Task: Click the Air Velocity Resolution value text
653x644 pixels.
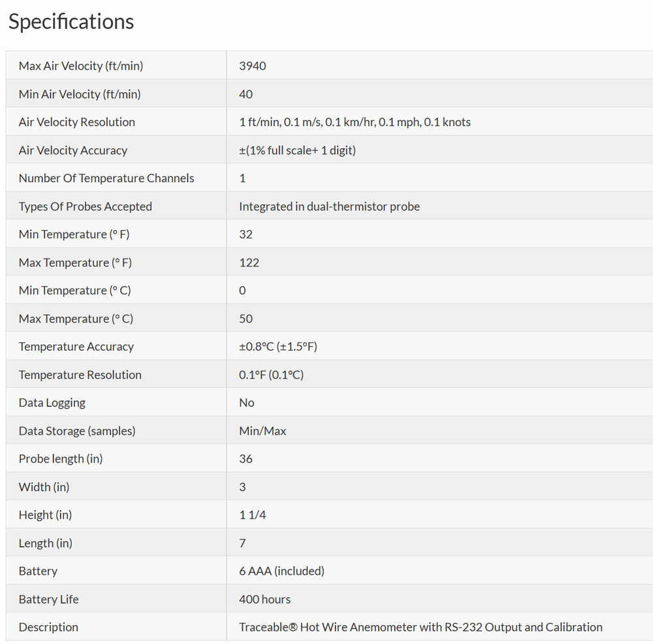Action: coord(355,122)
